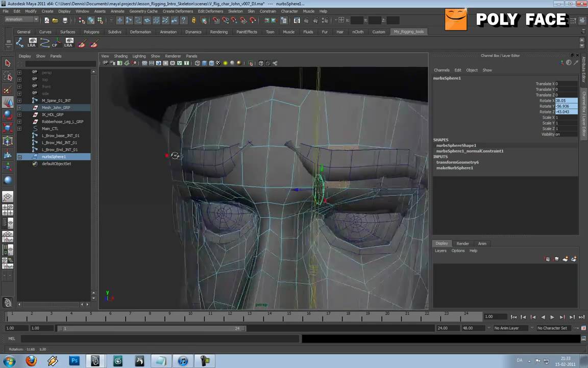This screenshot has width=588, height=368.
Task: Expand the M_Spine_01_JNT hierarchy
Action: point(19,100)
